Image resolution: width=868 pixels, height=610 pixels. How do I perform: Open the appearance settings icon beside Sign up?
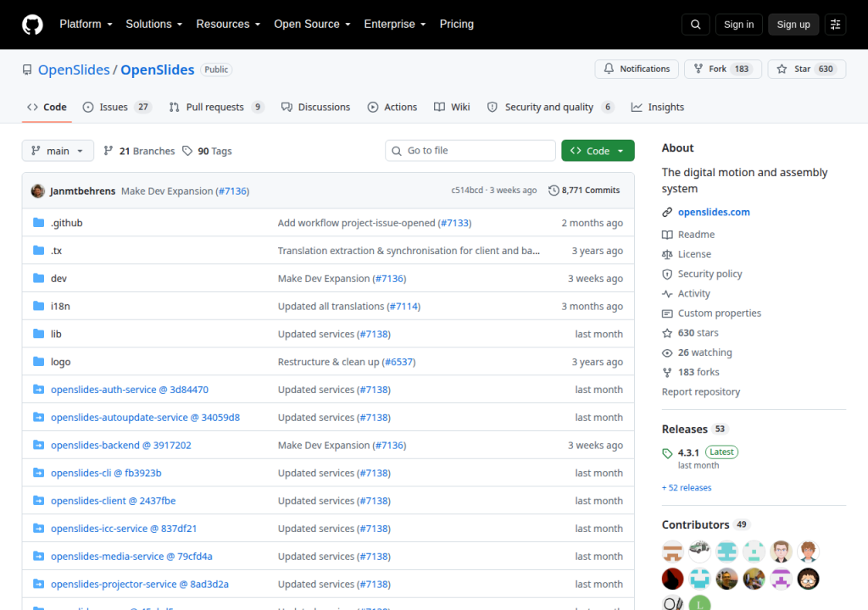(835, 25)
